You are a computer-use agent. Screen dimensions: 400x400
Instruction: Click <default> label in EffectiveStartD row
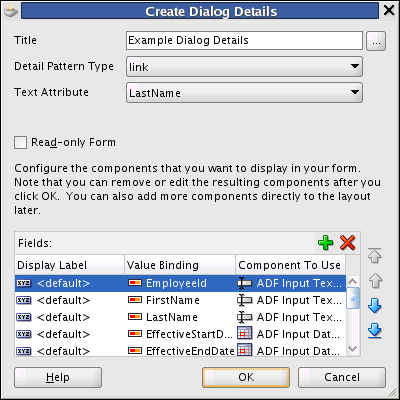[x=63, y=334]
